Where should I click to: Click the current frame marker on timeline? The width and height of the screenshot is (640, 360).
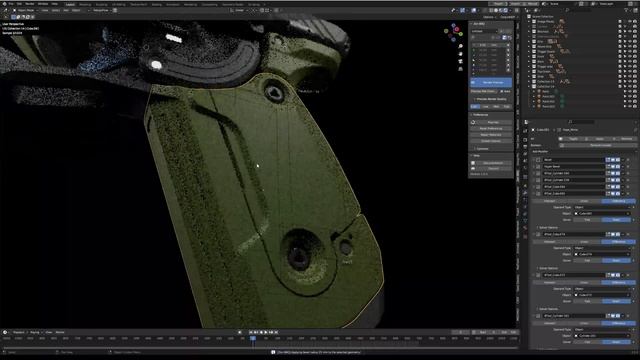tap(253, 338)
